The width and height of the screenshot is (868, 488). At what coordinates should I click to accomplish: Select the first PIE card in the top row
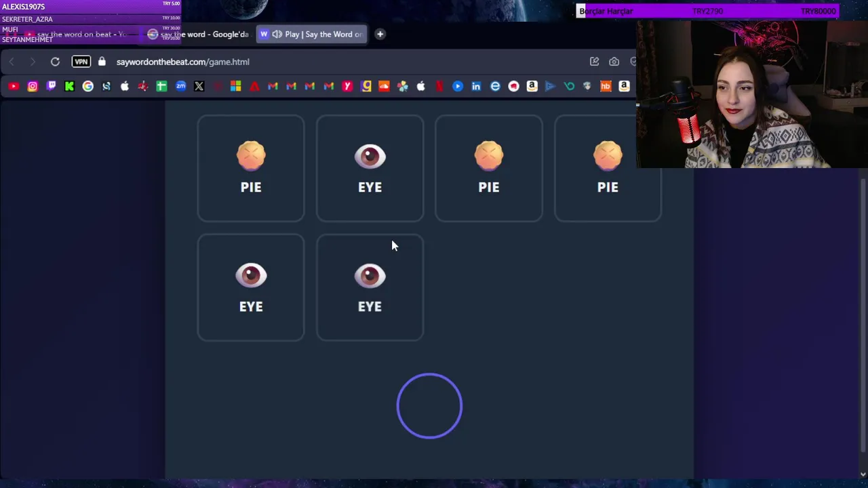pyautogui.click(x=251, y=168)
